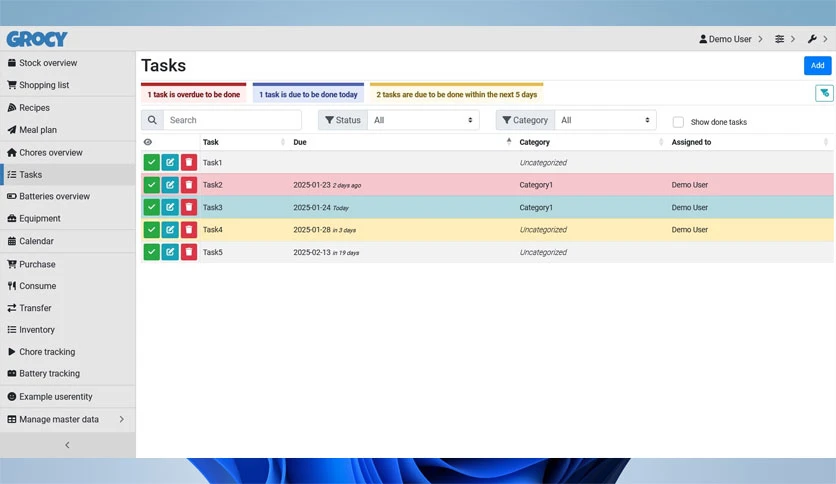Edit Task4 with the teal pencil icon
The height and width of the screenshot is (484, 836).
tap(170, 230)
